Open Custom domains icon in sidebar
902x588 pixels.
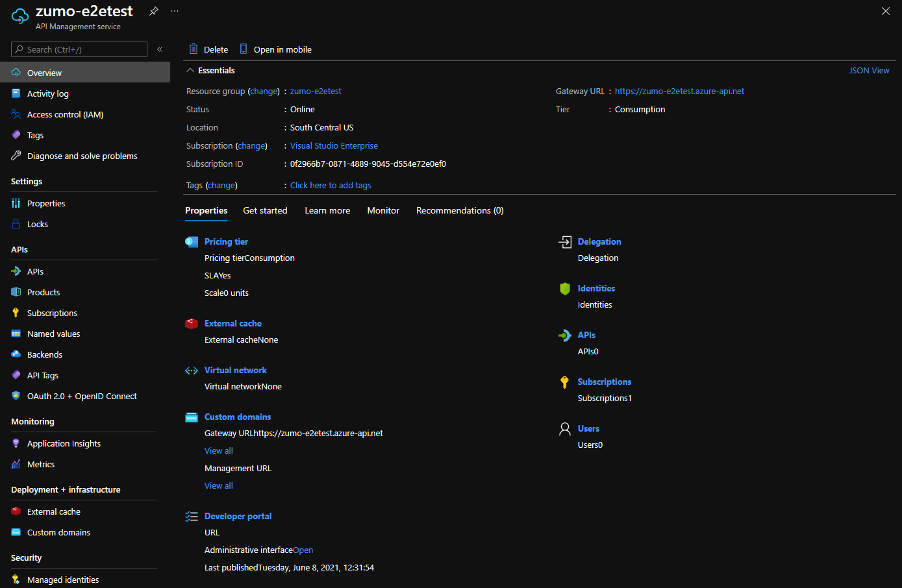[16, 532]
